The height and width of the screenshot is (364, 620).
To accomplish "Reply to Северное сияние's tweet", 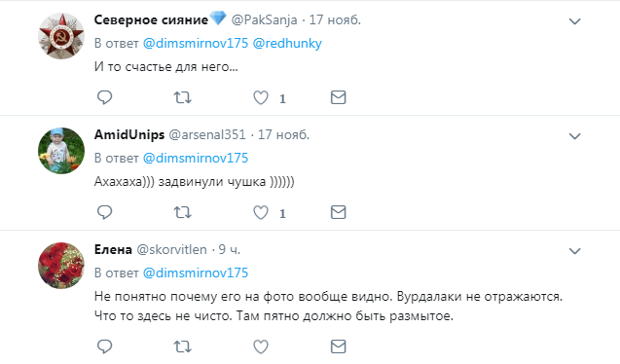I will point(105,97).
